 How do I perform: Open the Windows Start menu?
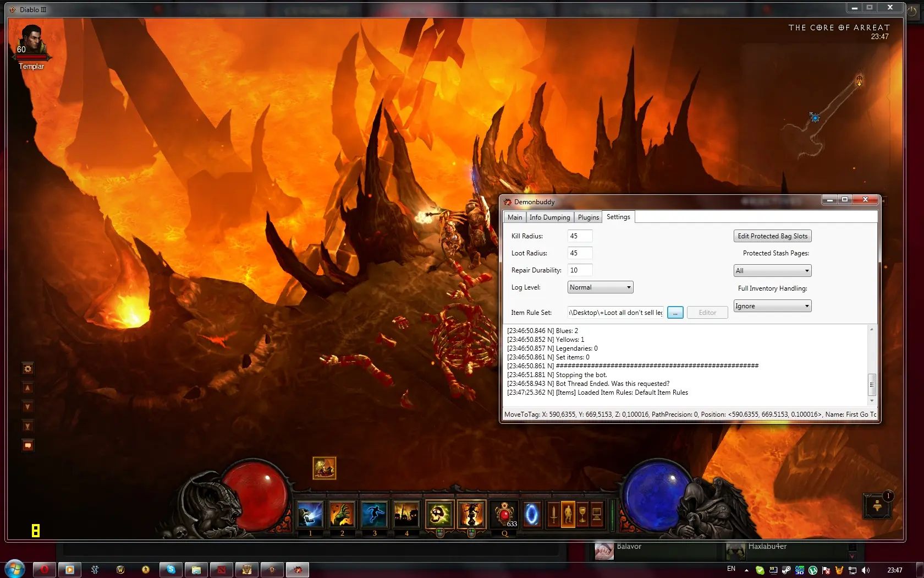[x=15, y=569]
